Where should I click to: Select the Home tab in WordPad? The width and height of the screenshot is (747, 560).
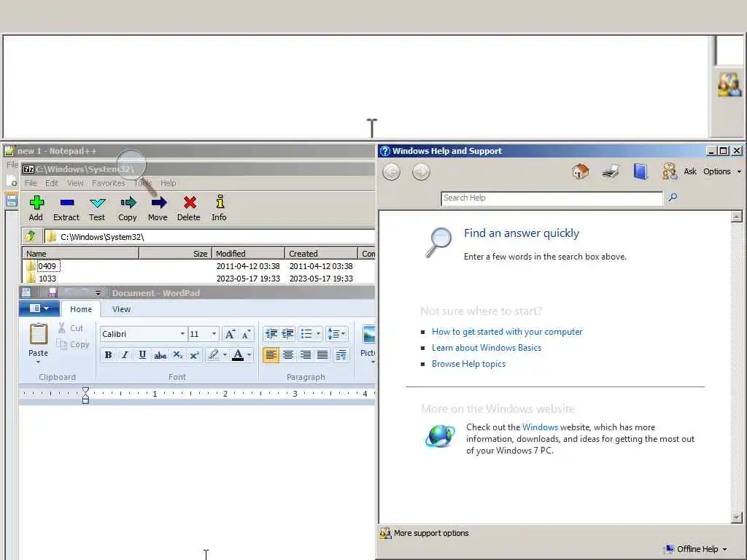[x=81, y=309]
